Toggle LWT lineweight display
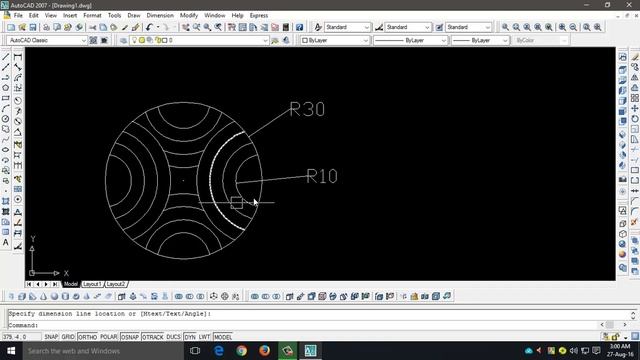Viewport: 640px width, 360px height. pyautogui.click(x=204, y=337)
